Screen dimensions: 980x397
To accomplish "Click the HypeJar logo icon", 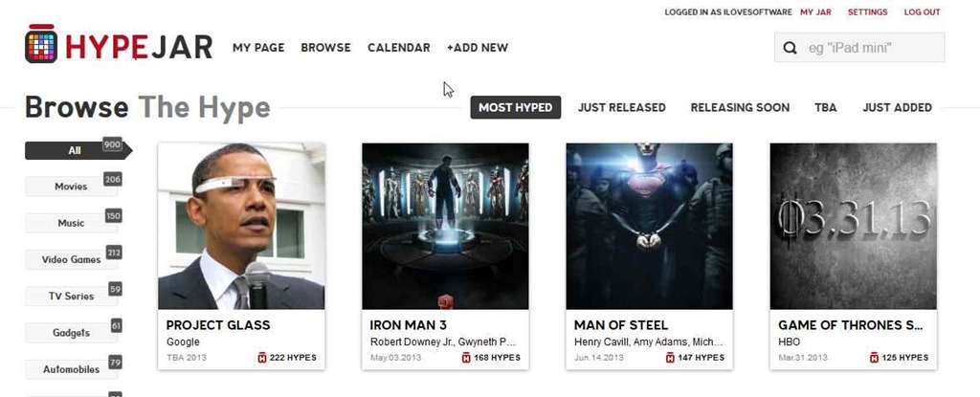I will [x=41, y=44].
